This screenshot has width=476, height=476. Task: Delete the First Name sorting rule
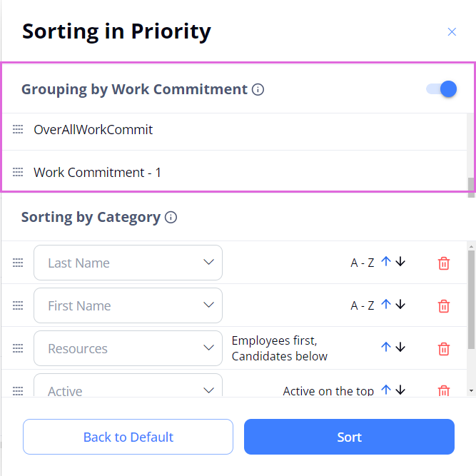tap(444, 306)
